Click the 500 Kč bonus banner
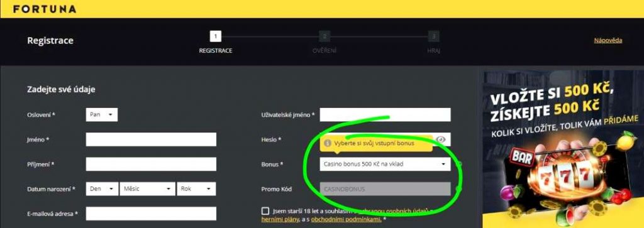This screenshot has width=644, height=228. tap(563, 149)
